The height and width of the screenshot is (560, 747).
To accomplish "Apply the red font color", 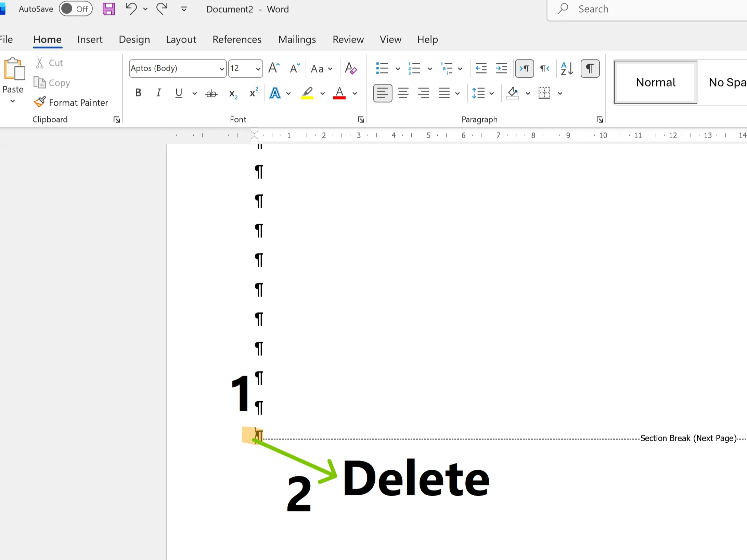I will tap(339, 93).
